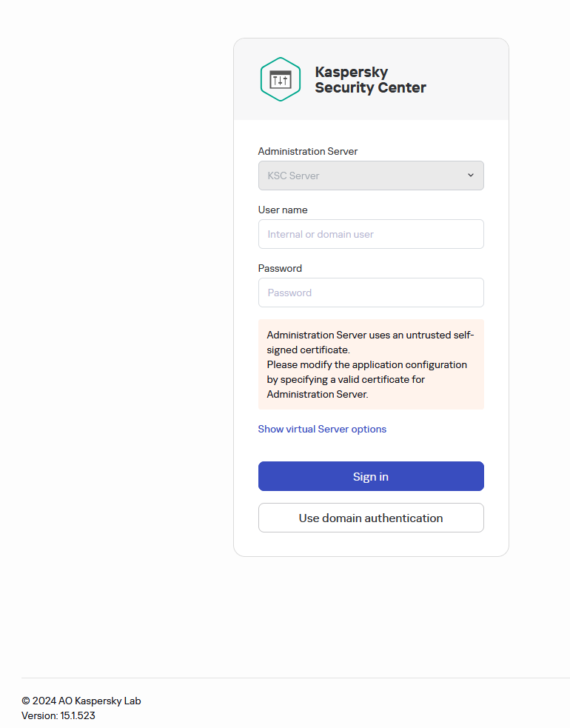570x728 pixels.
Task: Open "Show virtual Server options" link
Action: (322, 429)
